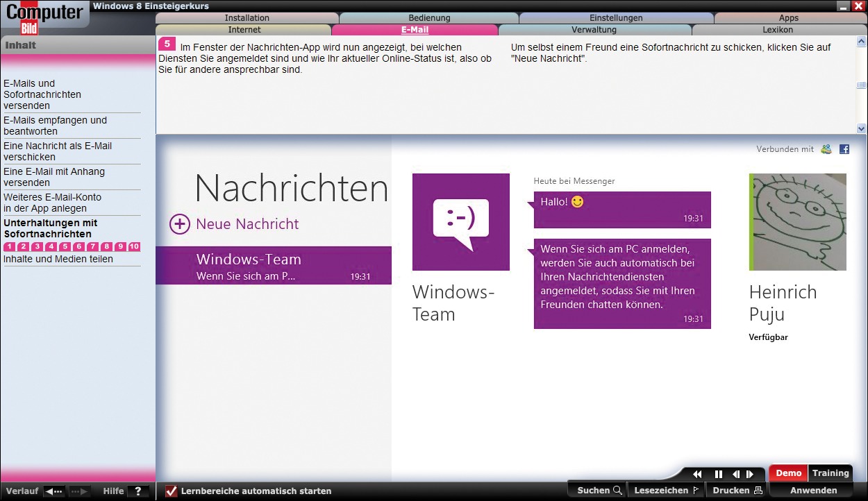Screen dimensions: 868x501
Task: Click the Heinrich Puju name text
Action: click(x=783, y=303)
